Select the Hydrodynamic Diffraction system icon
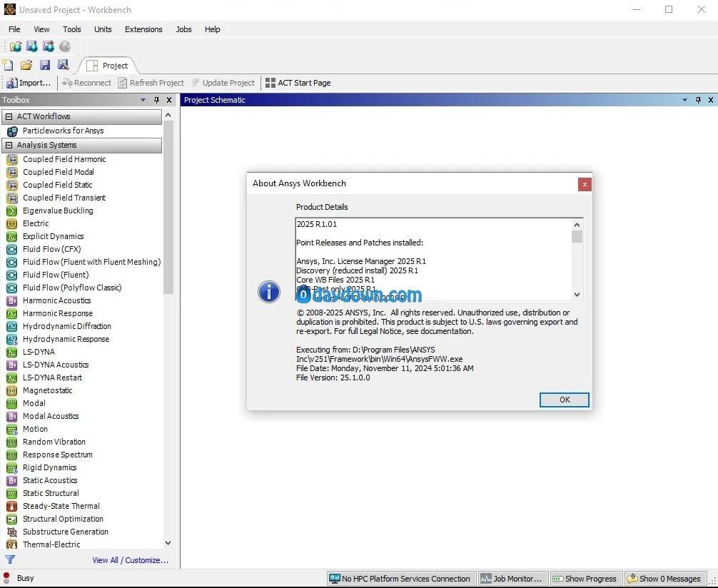Image resolution: width=718 pixels, height=588 pixels. (x=12, y=326)
